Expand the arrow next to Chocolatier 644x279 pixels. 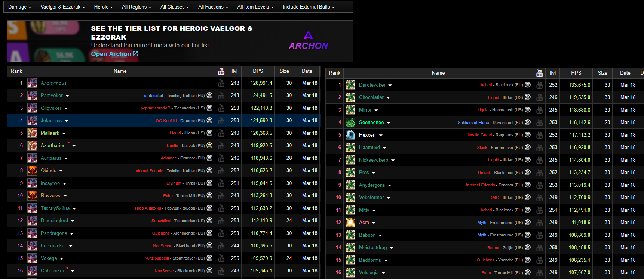(388, 97)
